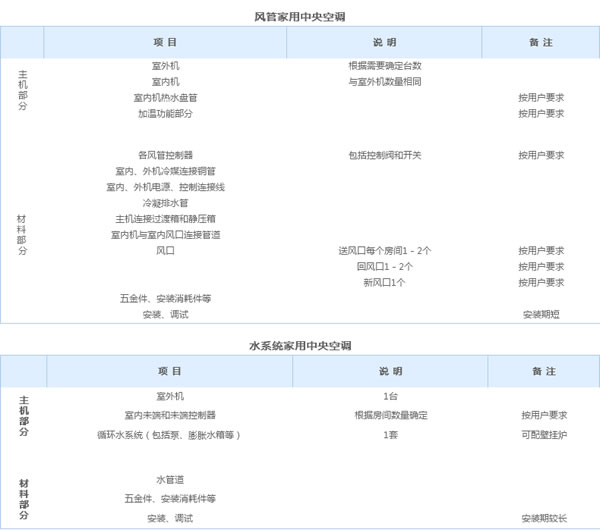
Task: Click the 安装期较长 remark
Action: 543,519
